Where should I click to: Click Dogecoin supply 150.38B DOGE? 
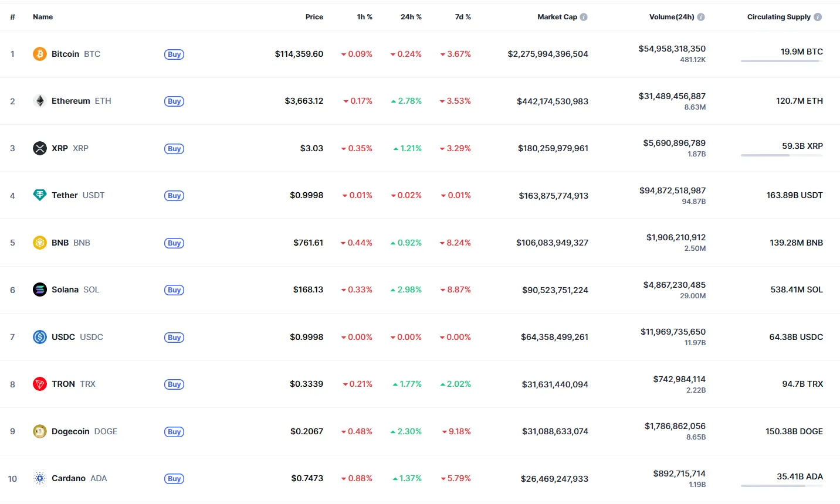[794, 431]
